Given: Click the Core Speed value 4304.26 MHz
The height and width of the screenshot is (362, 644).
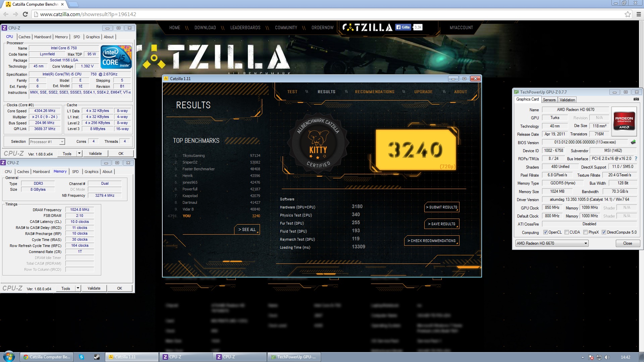Looking at the screenshot, I should 45,111.
